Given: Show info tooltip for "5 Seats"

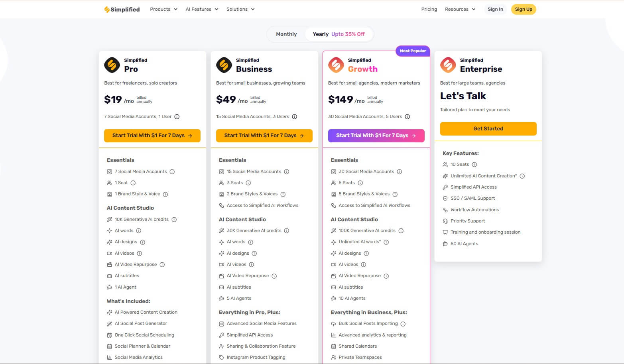Looking at the screenshot, I should tap(360, 183).
